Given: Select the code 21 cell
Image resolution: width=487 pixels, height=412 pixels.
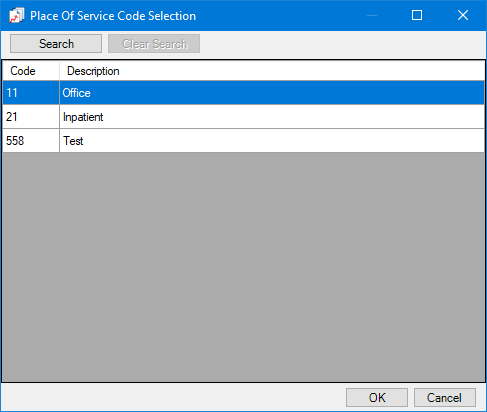Looking at the screenshot, I should [x=31, y=117].
